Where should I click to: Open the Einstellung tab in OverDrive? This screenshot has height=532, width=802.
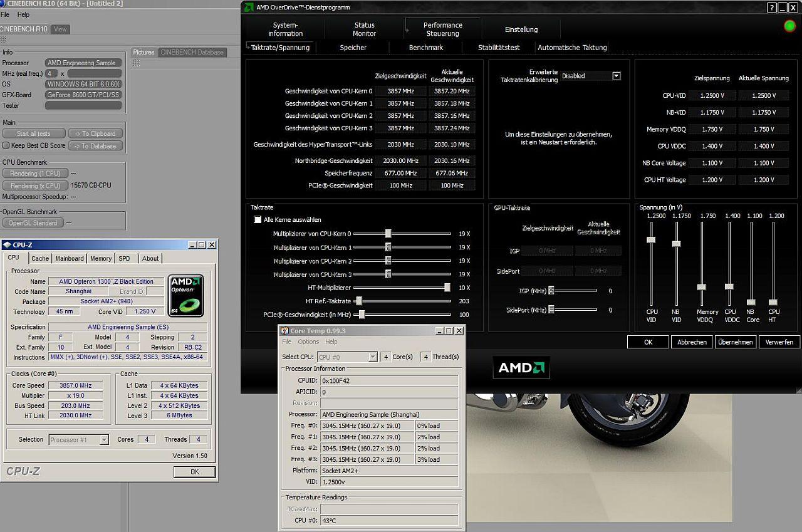pyautogui.click(x=521, y=29)
